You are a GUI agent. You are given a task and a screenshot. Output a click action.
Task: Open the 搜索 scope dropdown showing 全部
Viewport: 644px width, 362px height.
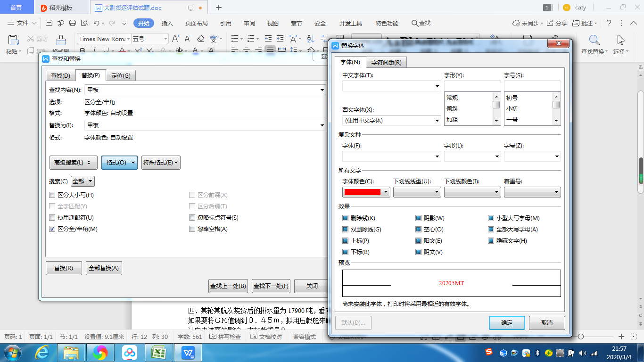point(83,181)
